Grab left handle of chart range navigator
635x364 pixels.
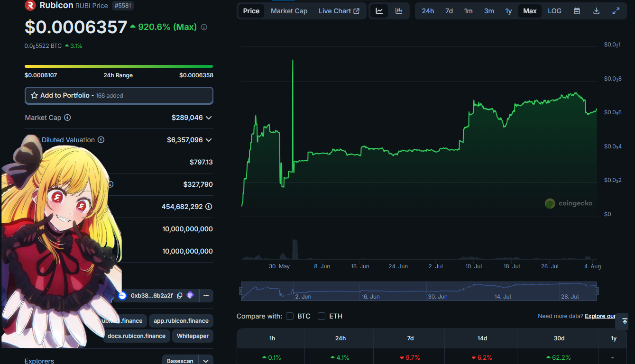click(x=241, y=291)
